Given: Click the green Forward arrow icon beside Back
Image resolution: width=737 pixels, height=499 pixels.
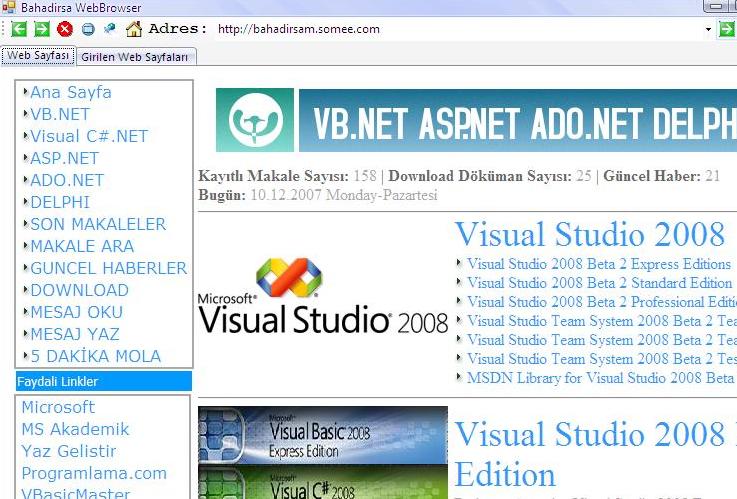Looking at the screenshot, I should click(42, 29).
